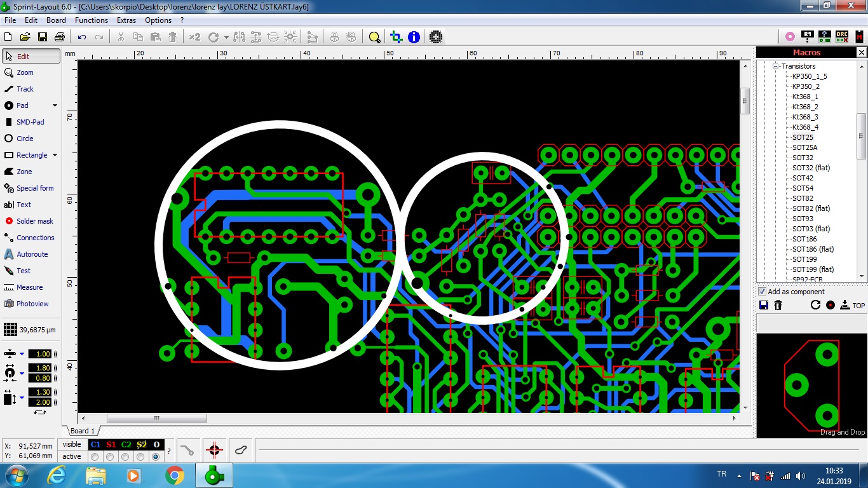Click the rotate icon in toolbar

tap(214, 37)
